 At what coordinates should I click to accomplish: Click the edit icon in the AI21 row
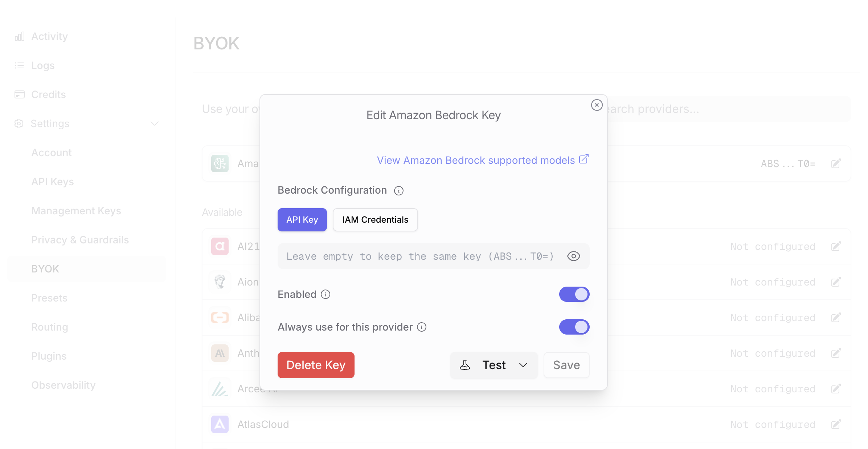pos(836,247)
